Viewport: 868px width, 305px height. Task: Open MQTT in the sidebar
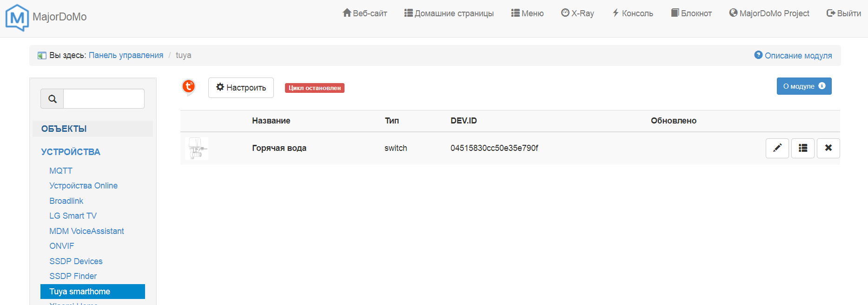click(x=61, y=171)
